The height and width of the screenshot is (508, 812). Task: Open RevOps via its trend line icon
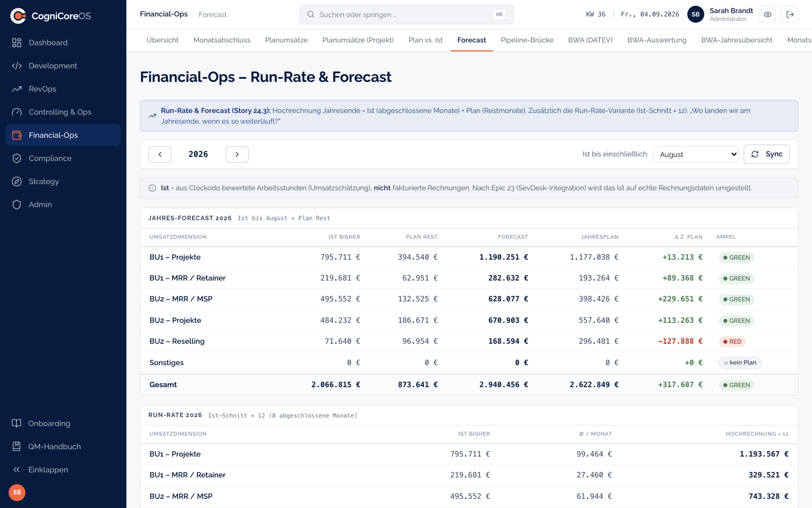17,89
